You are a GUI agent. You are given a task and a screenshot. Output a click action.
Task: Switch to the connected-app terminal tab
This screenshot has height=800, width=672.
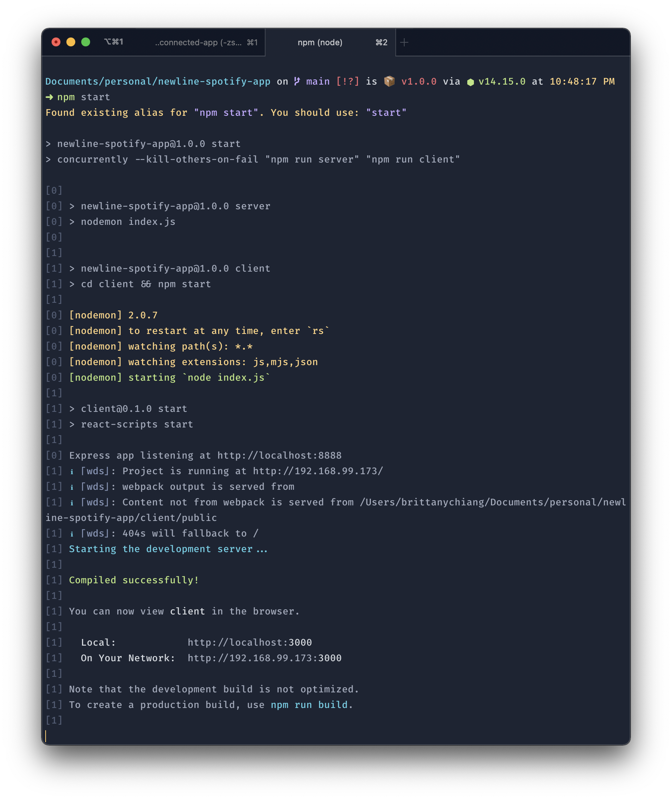point(198,42)
